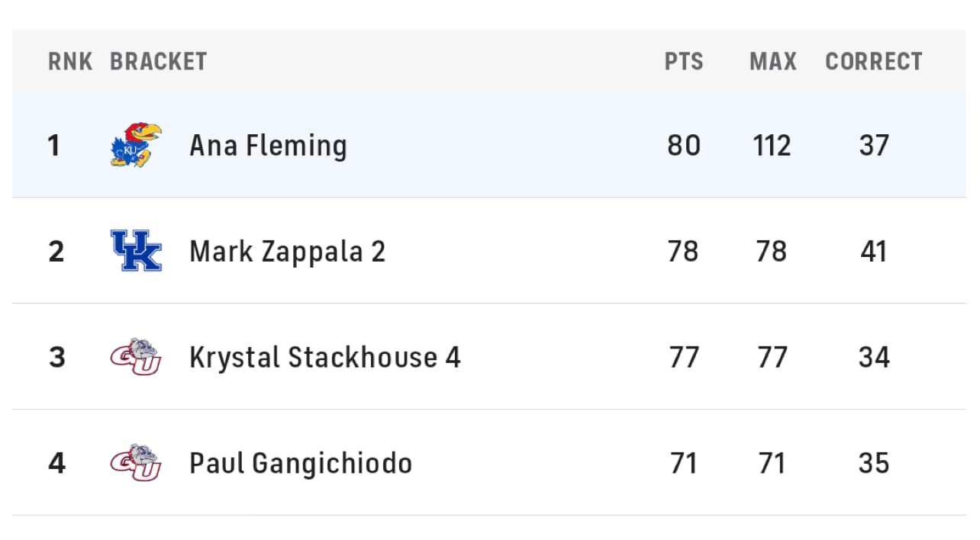Click rank number 4 in the last row
Screen dimensions: 980x540
[x=56, y=463]
